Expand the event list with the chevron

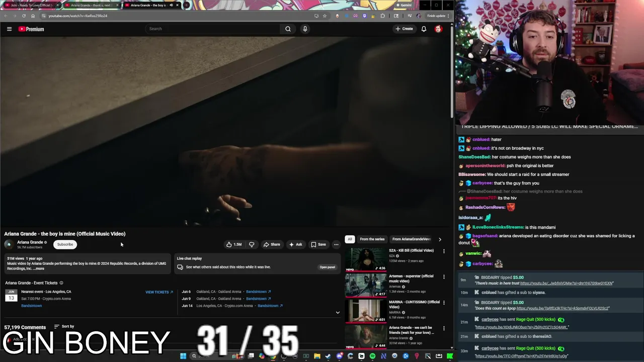click(338, 312)
